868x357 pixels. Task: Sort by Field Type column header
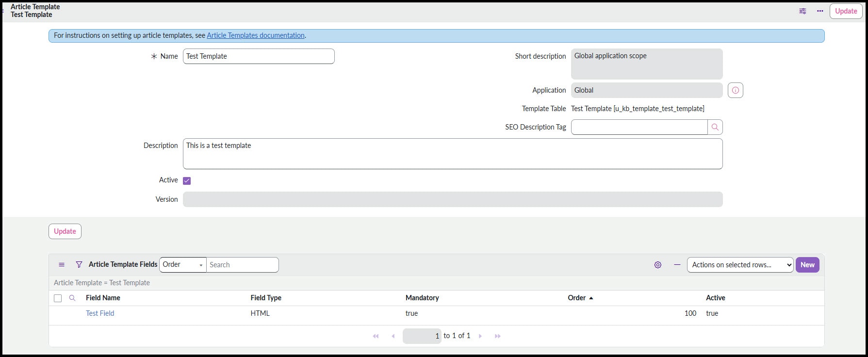coord(266,298)
